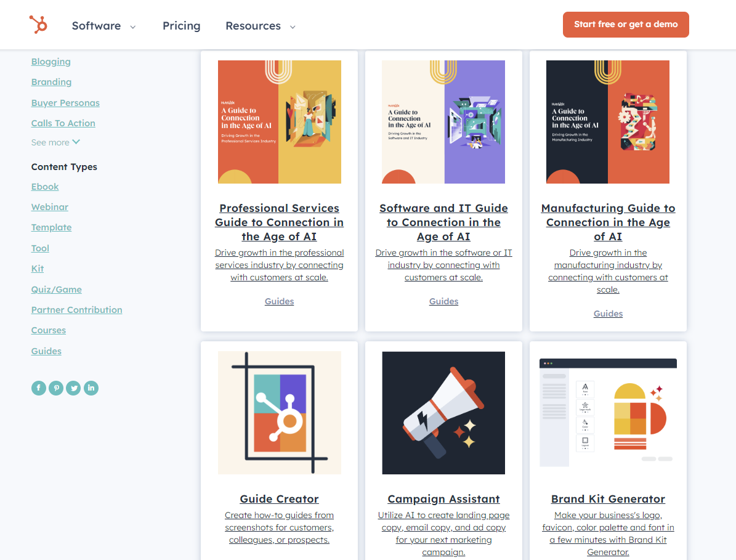Filter by Calls To Action topic
The width and height of the screenshot is (736, 560).
coord(63,123)
